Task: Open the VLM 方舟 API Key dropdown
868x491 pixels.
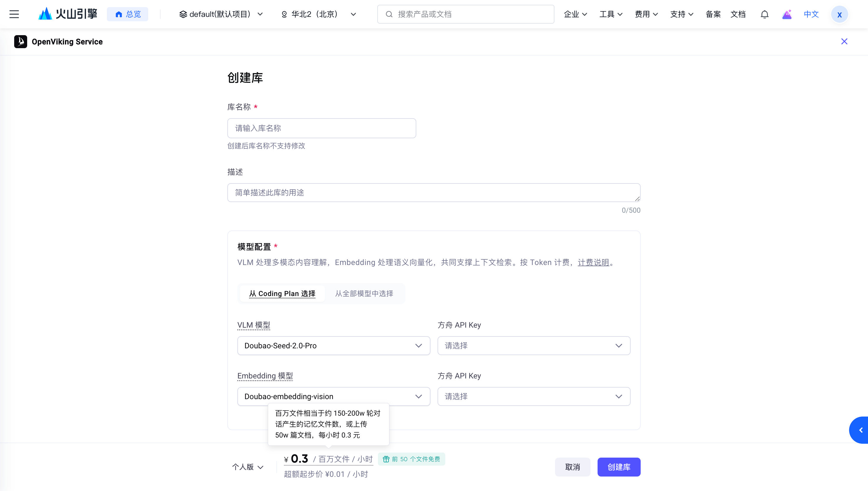Action: 534,346
